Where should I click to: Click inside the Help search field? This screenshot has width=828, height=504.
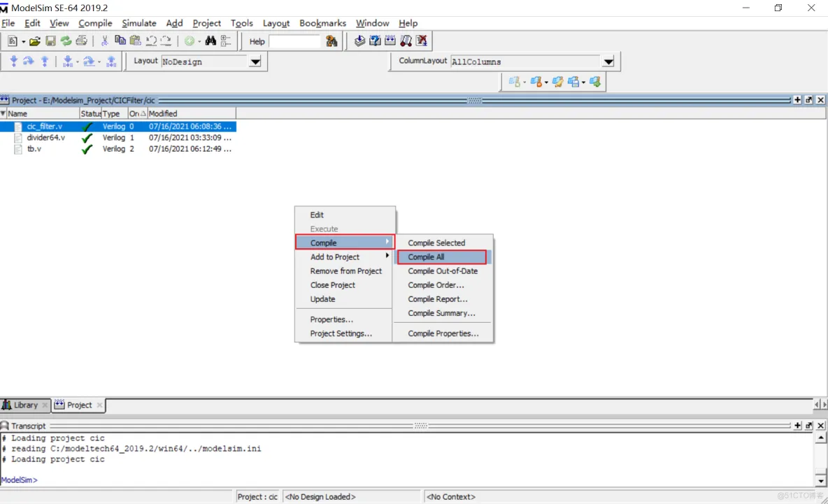point(294,41)
